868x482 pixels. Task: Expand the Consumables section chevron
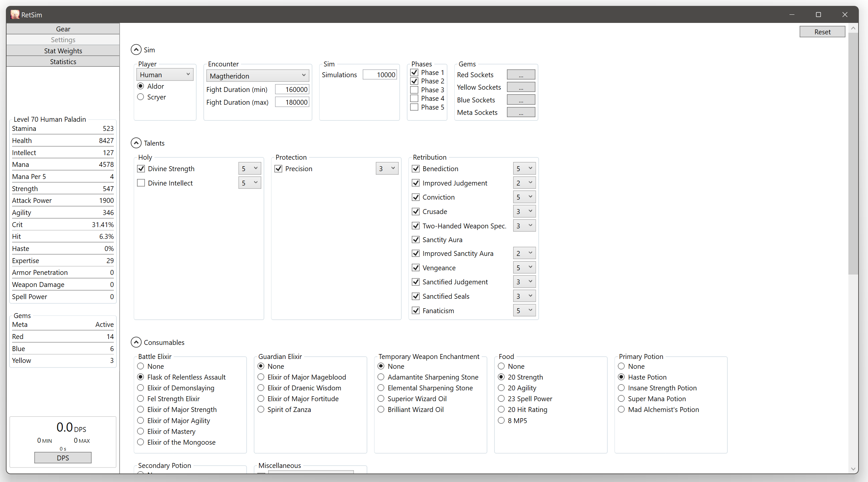tap(136, 343)
